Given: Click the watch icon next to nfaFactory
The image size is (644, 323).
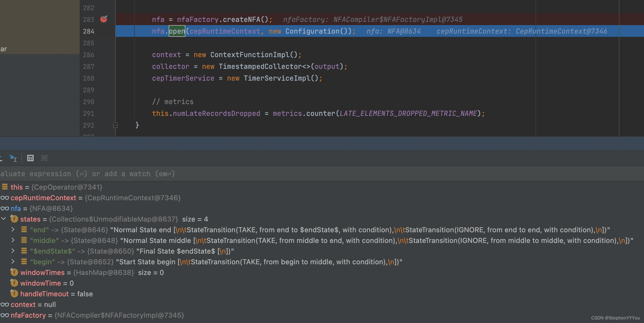Looking at the screenshot, I should 5,315.
